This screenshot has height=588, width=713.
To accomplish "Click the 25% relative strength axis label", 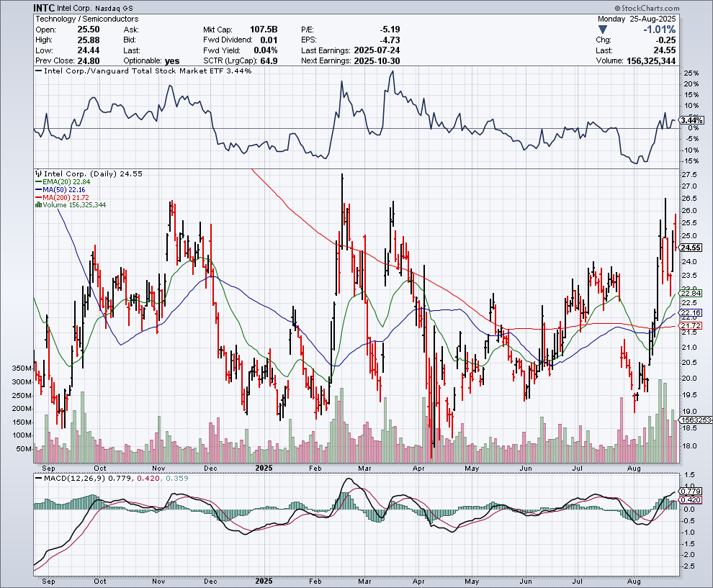I will (691, 73).
